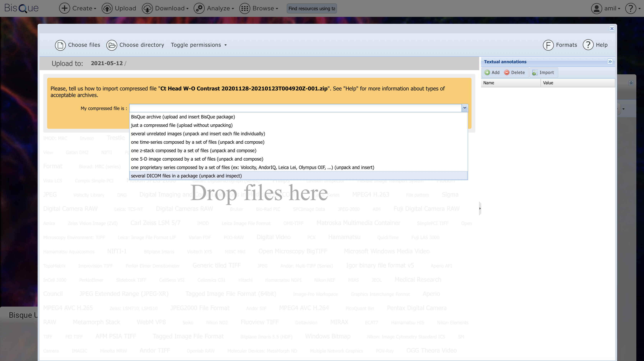Select "several DICOM files in a package" option
This screenshot has height=361, width=644.
(186, 176)
